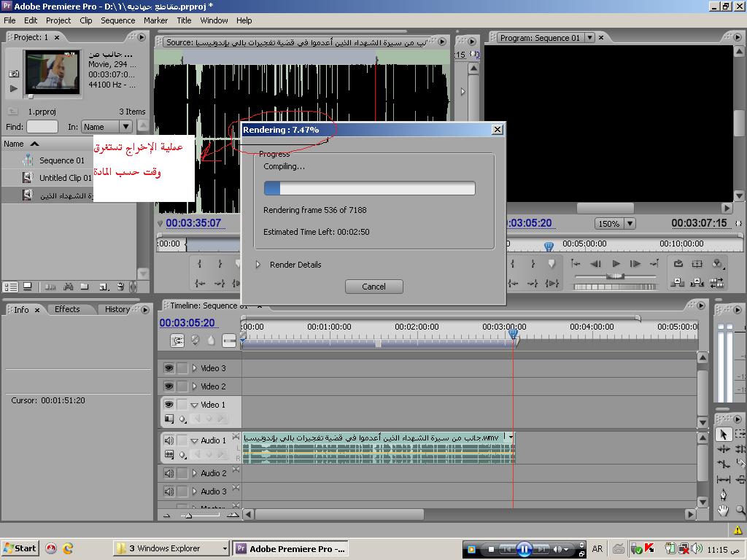The width and height of the screenshot is (747, 560).
Task: Open the Sequence menu
Action: [117, 20]
